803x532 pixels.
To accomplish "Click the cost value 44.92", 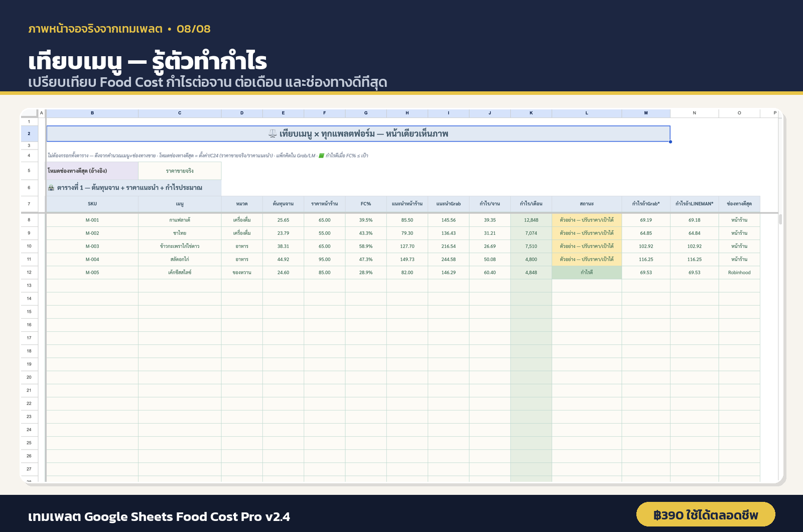I will 283,259.
